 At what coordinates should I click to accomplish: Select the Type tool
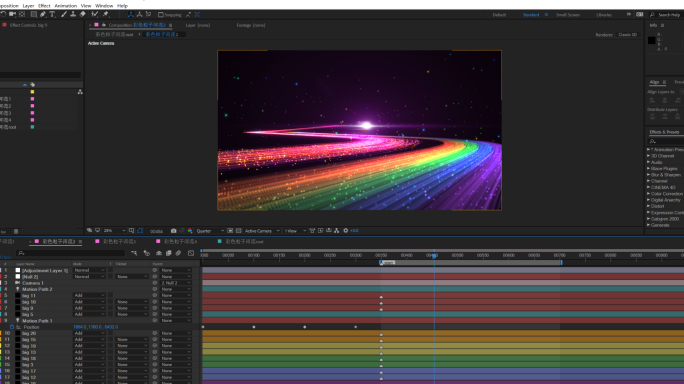tap(52, 14)
